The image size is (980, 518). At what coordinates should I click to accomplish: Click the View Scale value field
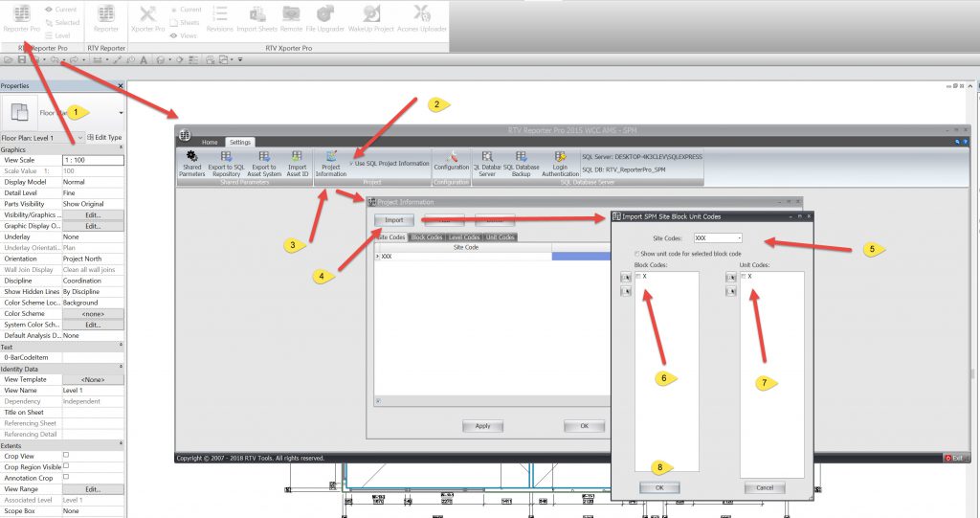point(92,160)
